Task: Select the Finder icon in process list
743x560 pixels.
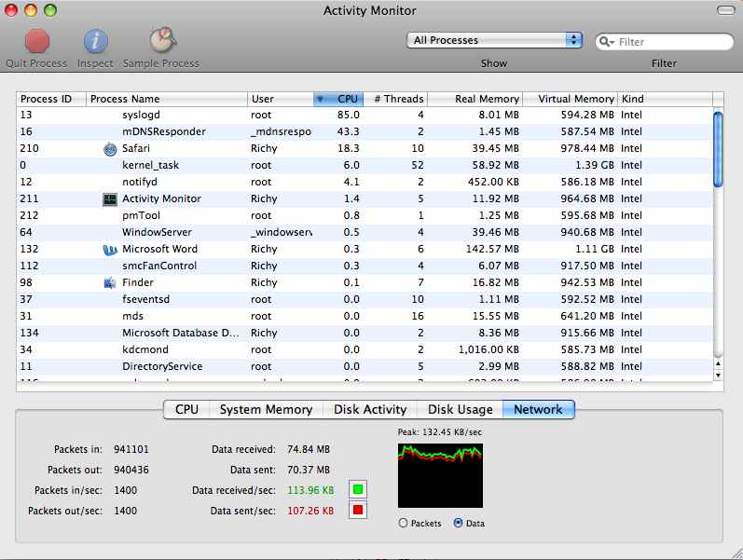Action: tap(110, 283)
